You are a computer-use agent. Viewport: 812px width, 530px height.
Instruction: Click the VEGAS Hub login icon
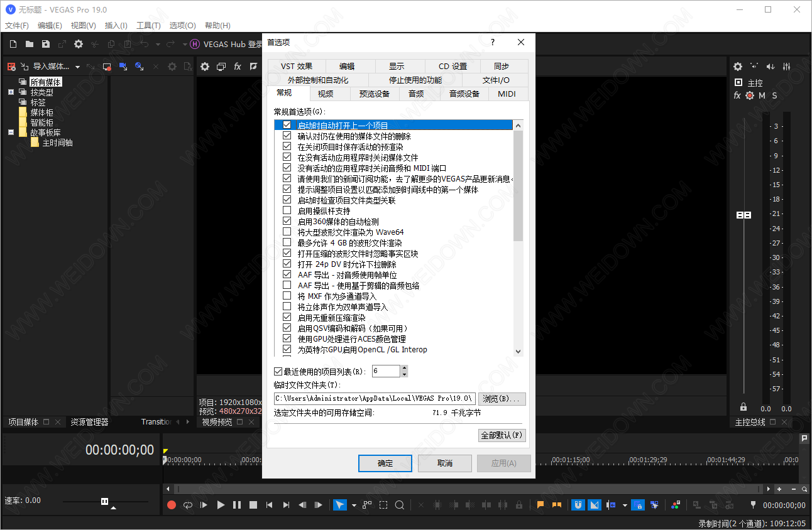195,44
